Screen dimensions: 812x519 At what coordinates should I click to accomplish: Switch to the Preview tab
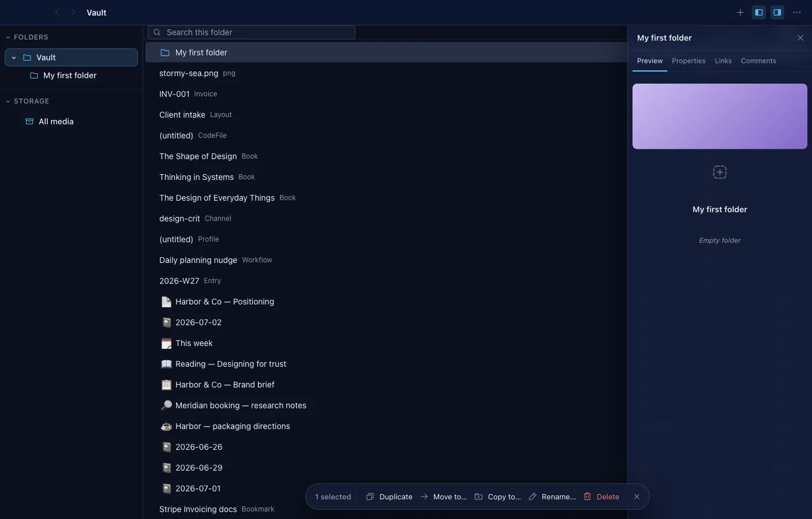pyautogui.click(x=650, y=61)
